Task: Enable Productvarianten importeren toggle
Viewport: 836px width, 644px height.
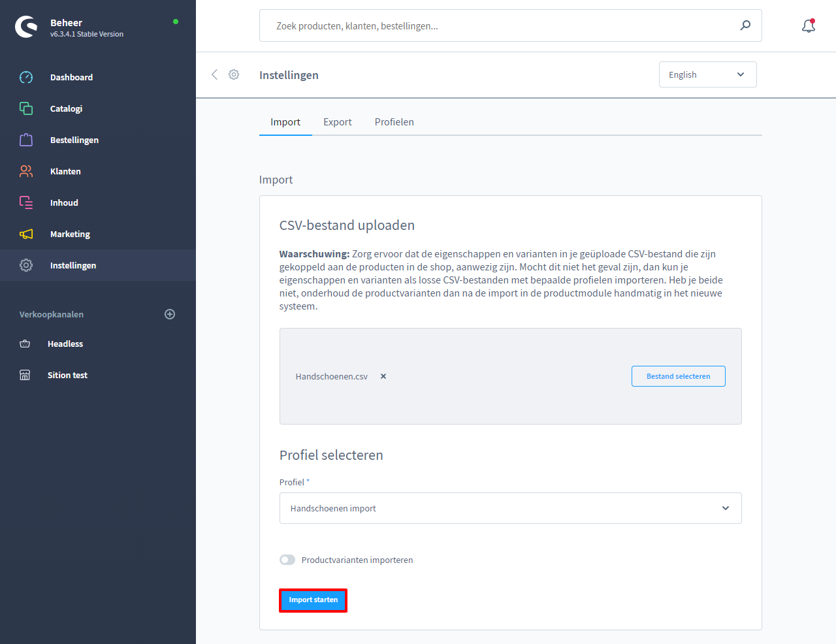Action: pos(287,560)
